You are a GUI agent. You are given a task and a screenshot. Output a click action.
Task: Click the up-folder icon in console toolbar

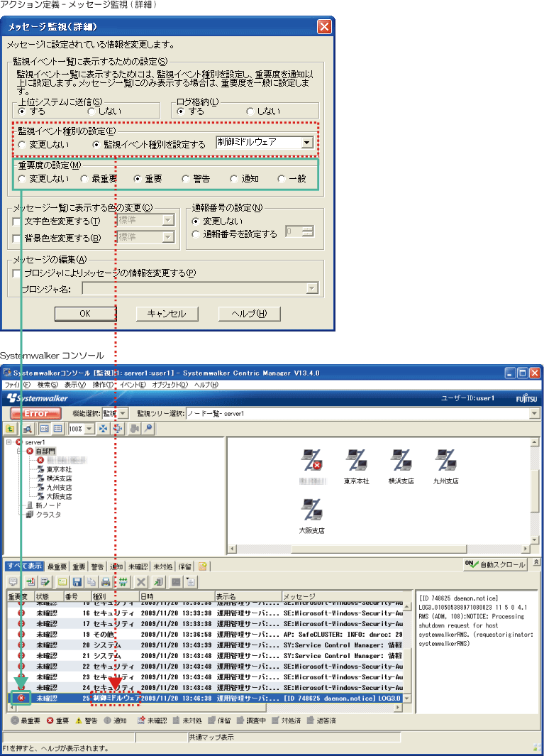pos(10,429)
